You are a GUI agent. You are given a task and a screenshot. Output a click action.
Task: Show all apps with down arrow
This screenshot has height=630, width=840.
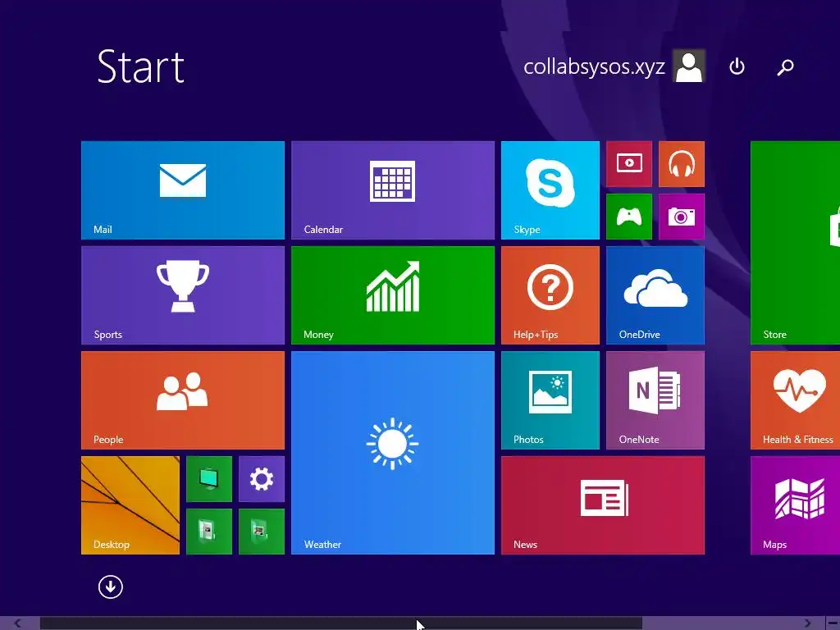(x=111, y=587)
